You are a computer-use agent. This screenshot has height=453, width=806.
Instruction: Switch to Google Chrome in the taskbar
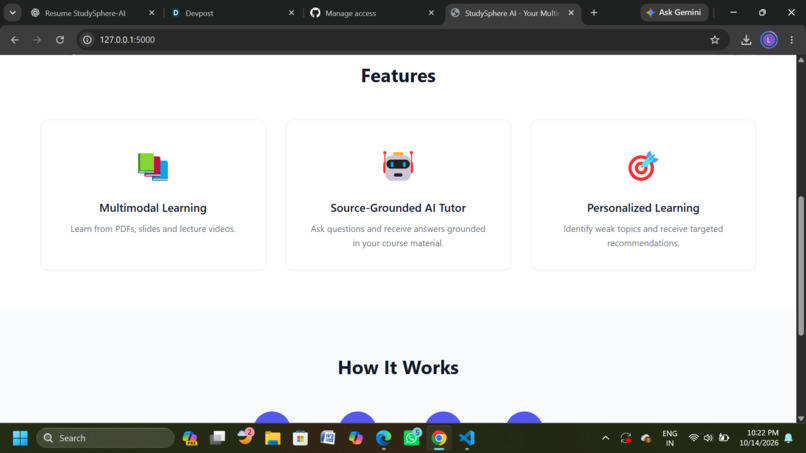pyautogui.click(x=439, y=438)
